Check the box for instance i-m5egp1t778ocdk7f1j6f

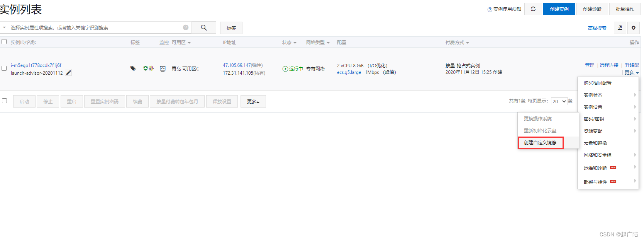pyautogui.click(x=4, y=68)
